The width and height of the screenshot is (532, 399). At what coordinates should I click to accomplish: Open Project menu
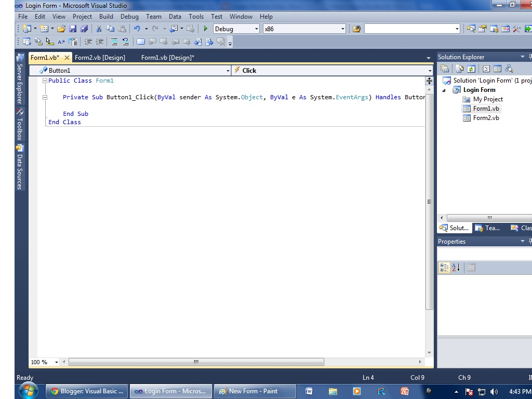point(82,17)
